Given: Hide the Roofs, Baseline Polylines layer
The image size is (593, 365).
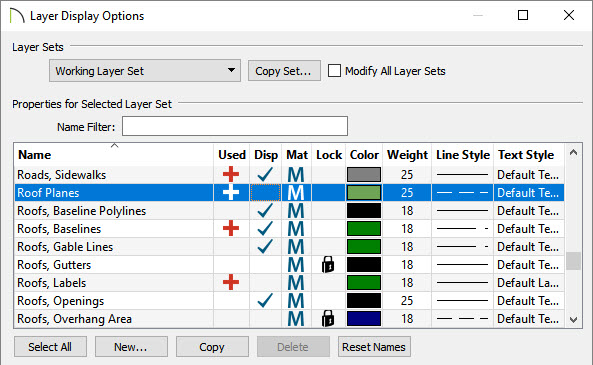Looking at the screenshot, I should 265,210.
